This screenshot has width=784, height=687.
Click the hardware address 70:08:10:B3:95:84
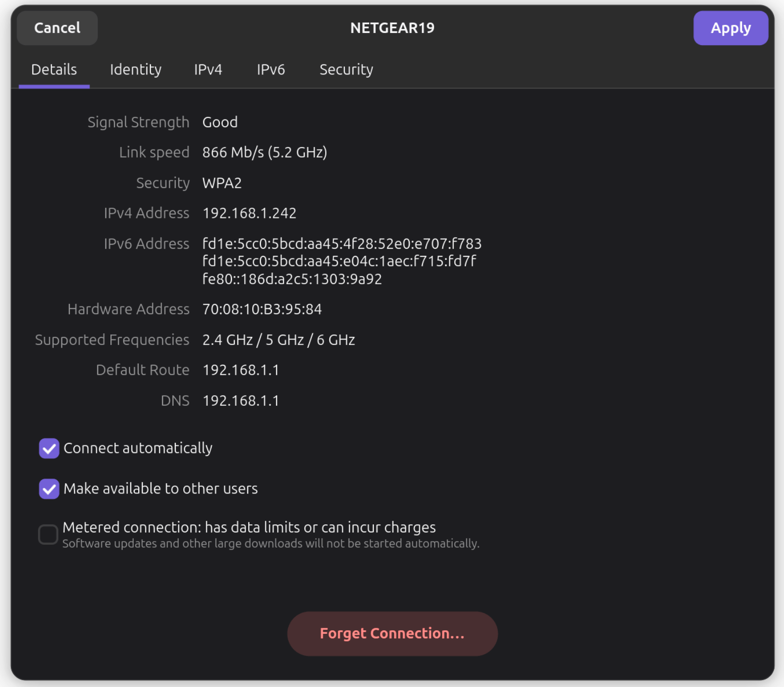[x=262, y=309]
